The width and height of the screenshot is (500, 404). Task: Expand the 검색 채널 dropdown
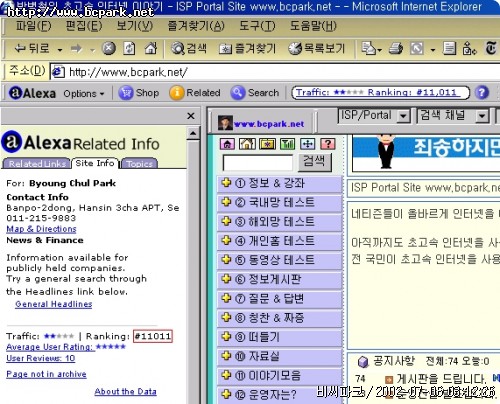tap(482, 116)
